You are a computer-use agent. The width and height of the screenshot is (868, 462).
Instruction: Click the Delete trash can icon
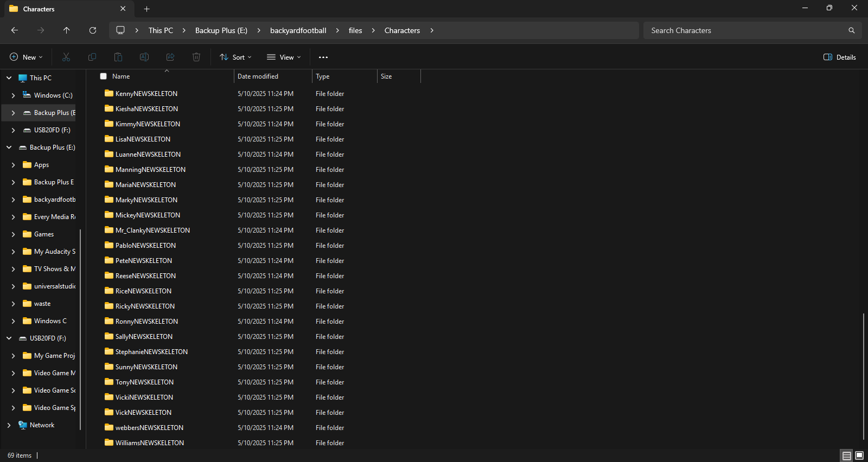click(196, 57)
